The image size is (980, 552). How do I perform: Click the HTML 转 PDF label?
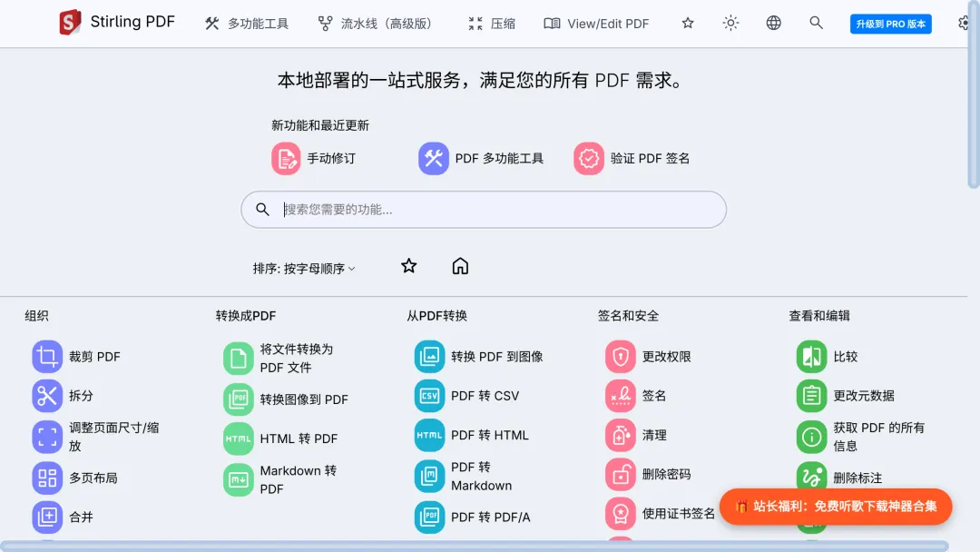coord(299,439)
